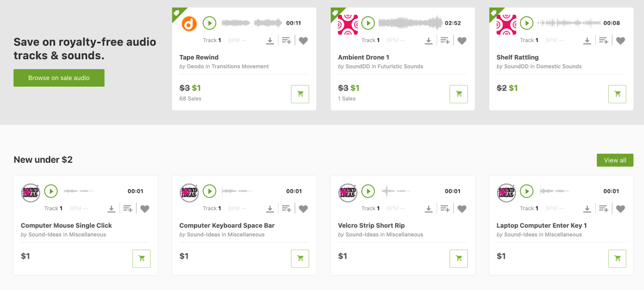Add Shelf Rattling to a playlist
644x290 pixels.
tap(603, 40)
